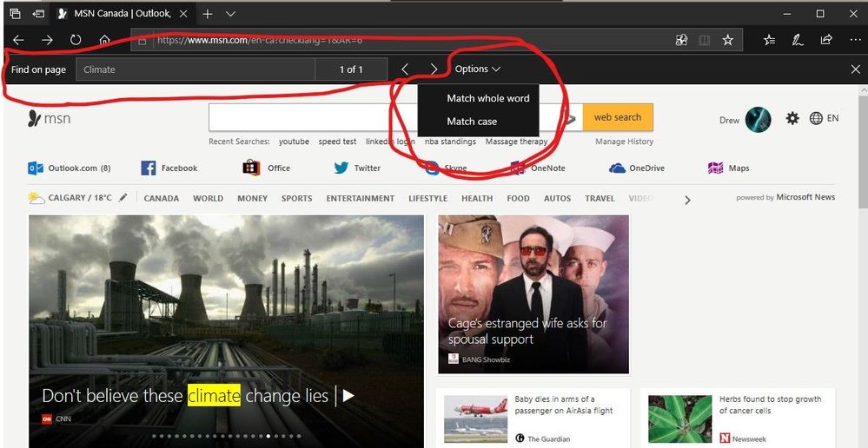This screenshot has height=448, width=868.
Task: Open the HEALTH tab
Action: click(477, 199)
